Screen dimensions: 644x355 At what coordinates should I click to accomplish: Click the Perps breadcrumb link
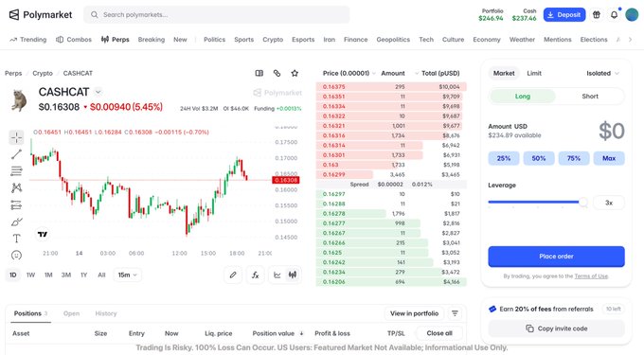(13, 73)
